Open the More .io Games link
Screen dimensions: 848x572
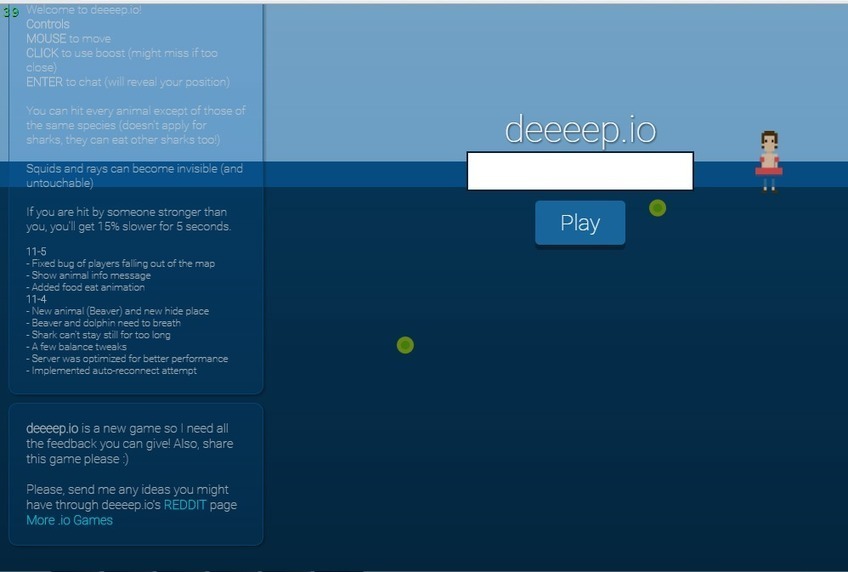(x=69, y=520)
